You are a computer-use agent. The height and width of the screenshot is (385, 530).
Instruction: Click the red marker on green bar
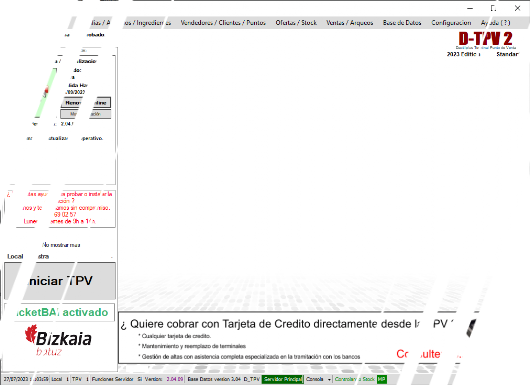46,91
